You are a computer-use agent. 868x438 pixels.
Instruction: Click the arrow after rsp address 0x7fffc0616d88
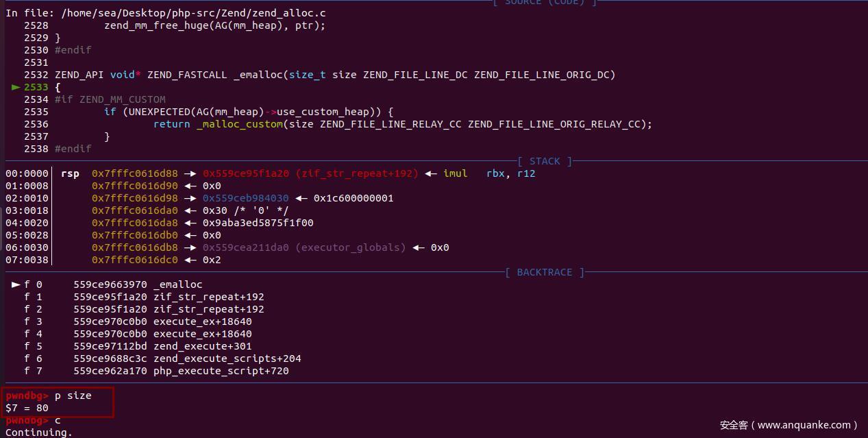click(x=190, y=173)
